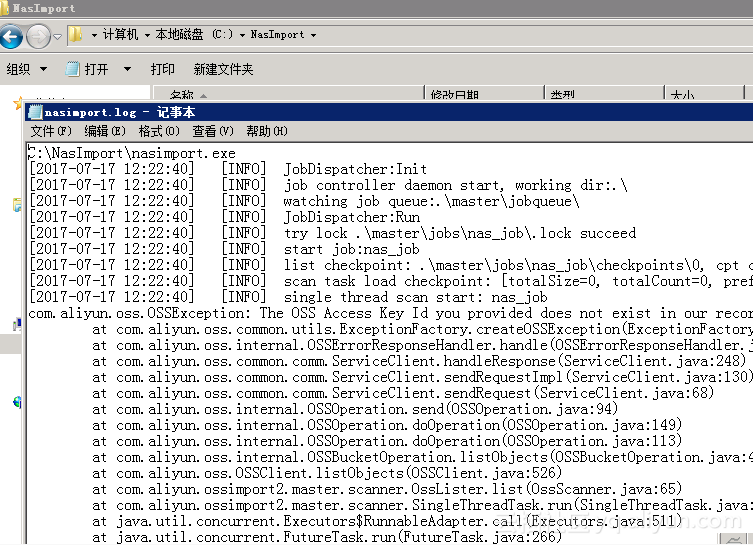Expand dropdown arrow after 计算机 breadcrumb
Image resolution: width=753 pixels, height=545 pixels.
[147, 35]
